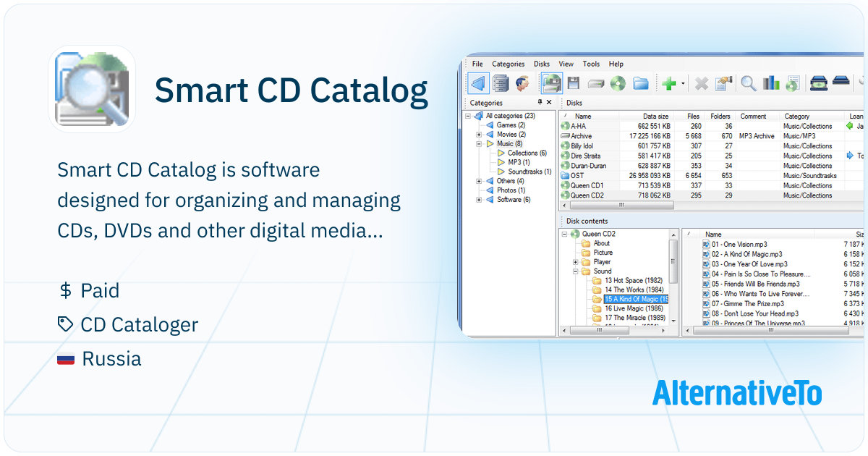Select the 13 Hot Space (1982) folder

pos(634,280)
